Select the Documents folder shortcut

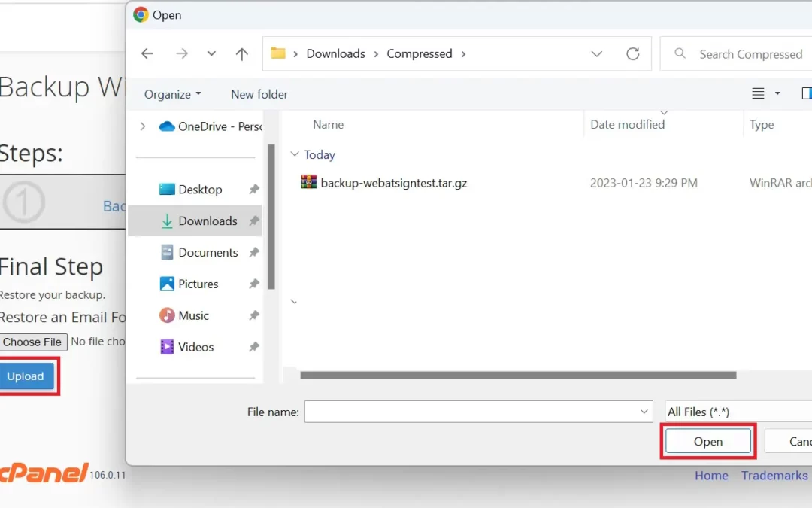point(208,253)
